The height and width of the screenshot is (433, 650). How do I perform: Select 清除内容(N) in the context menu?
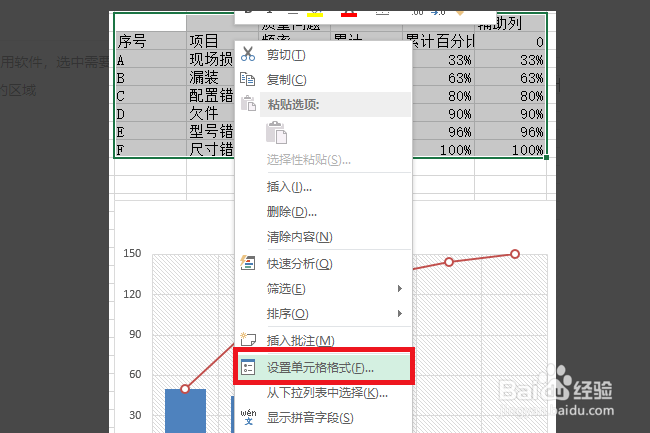tap(299, 237)
